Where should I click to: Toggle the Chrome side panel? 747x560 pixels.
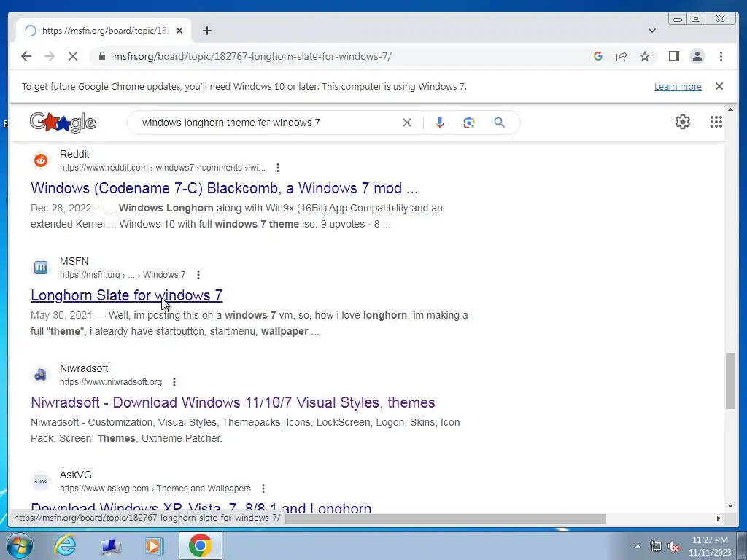coord(673,56)
